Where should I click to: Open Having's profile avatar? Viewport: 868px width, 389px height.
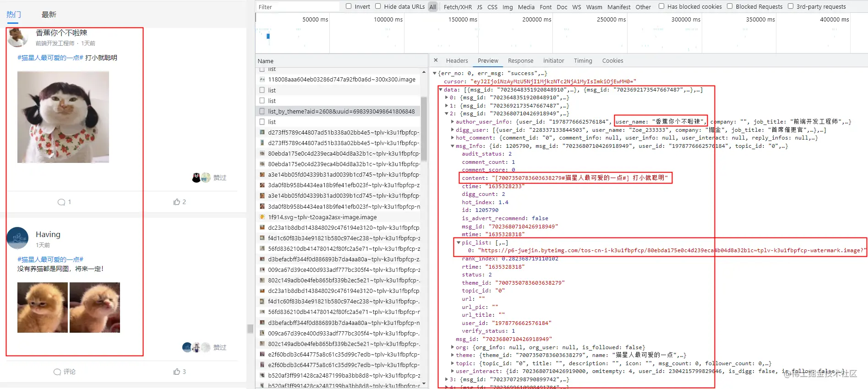(x=17, y=238)
